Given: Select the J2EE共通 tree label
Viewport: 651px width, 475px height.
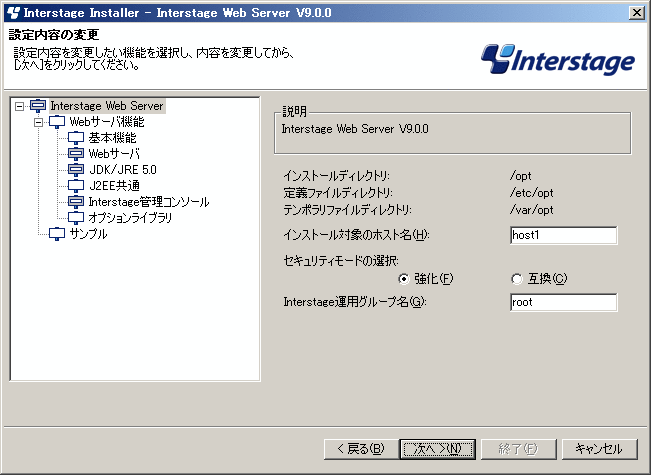Looking at the screenshot, I should (115, 186).
